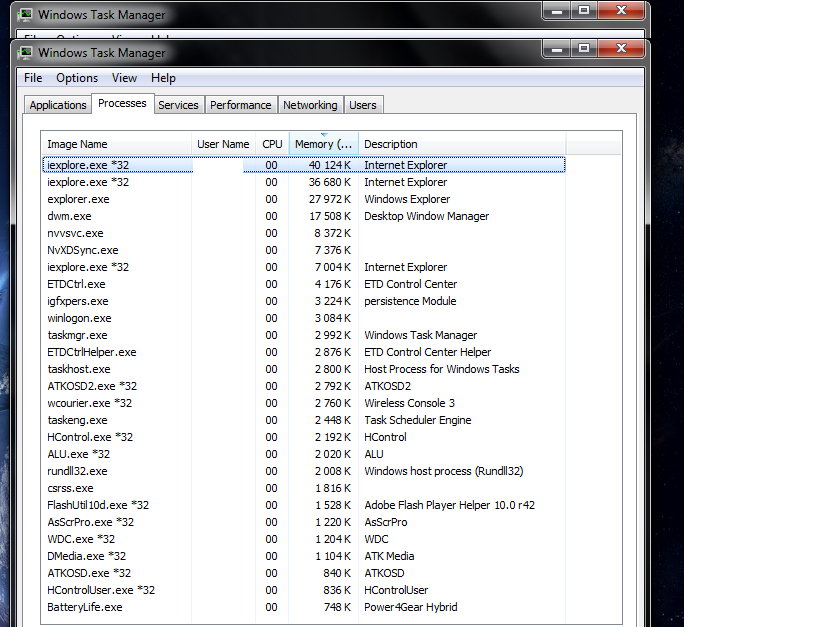Switch to the Services tab
The height and width of the screenshot is (627, 819).
coord(178,105)
